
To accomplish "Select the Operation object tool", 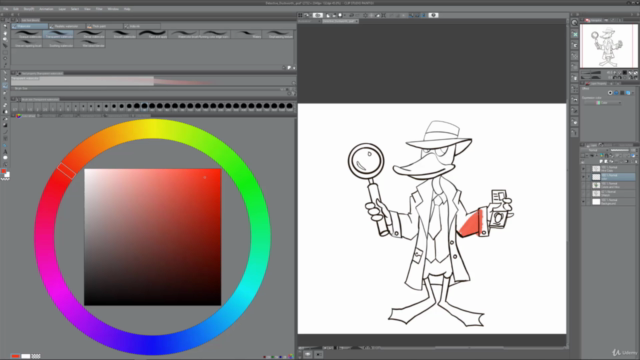I will click(x=5, y=40).
